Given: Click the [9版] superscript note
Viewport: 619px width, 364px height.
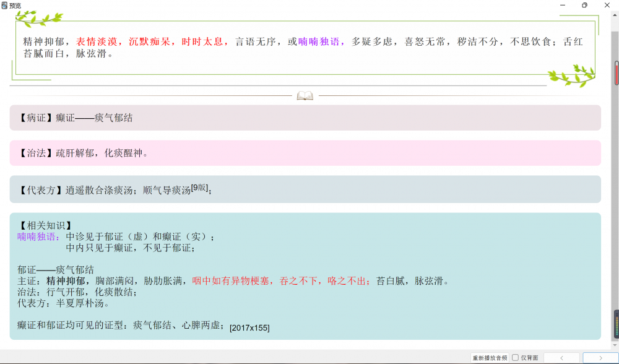Looking at the screenshot, I should [x=199, y=188].
